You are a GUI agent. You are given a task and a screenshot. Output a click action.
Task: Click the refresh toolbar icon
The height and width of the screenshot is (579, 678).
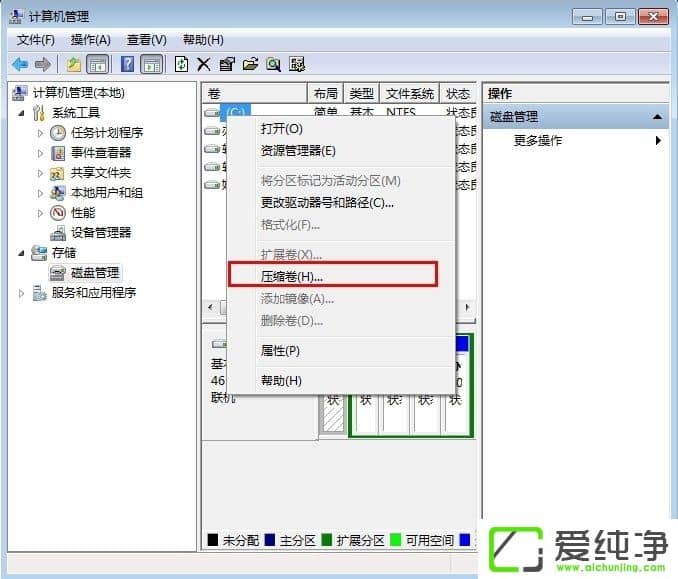tap(181, 64)
